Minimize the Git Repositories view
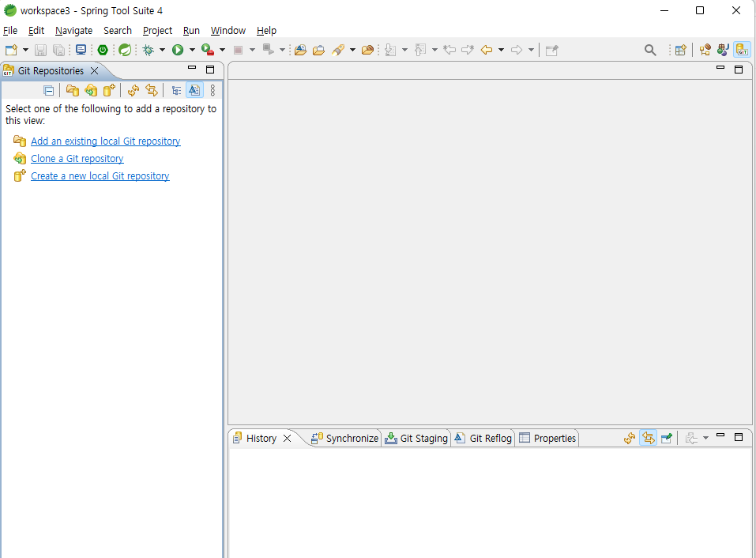 pyautogui.click(x=192, y=68)
